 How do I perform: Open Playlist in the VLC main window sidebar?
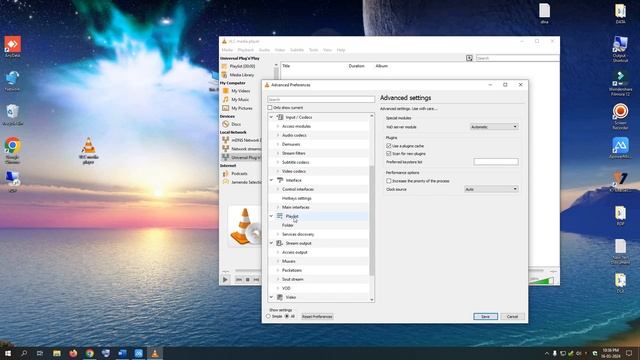click(242, 66)
